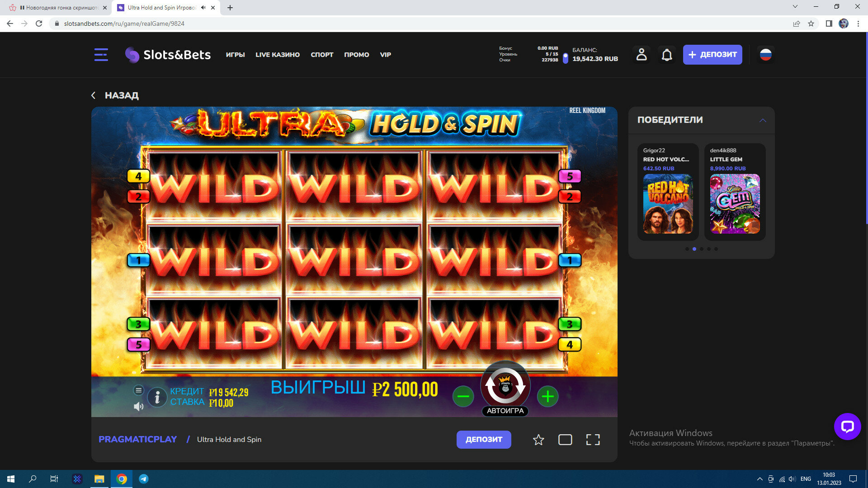868x488 pixels.
Task: Open the slot game menu icon
Action: tap(139, 390)
